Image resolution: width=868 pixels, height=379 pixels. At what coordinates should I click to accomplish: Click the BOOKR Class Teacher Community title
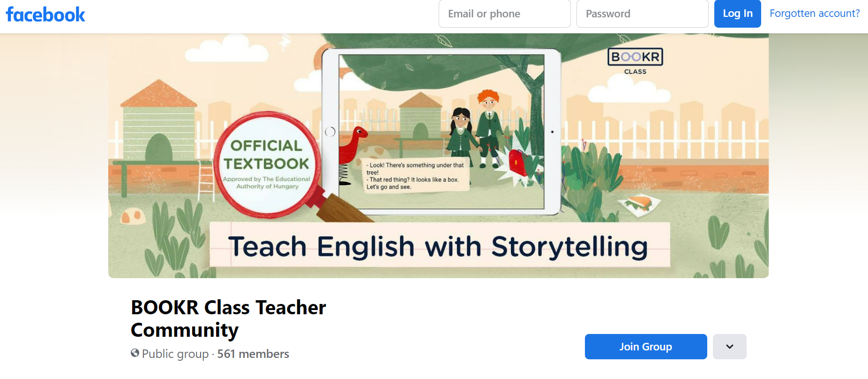click(228, 319)
